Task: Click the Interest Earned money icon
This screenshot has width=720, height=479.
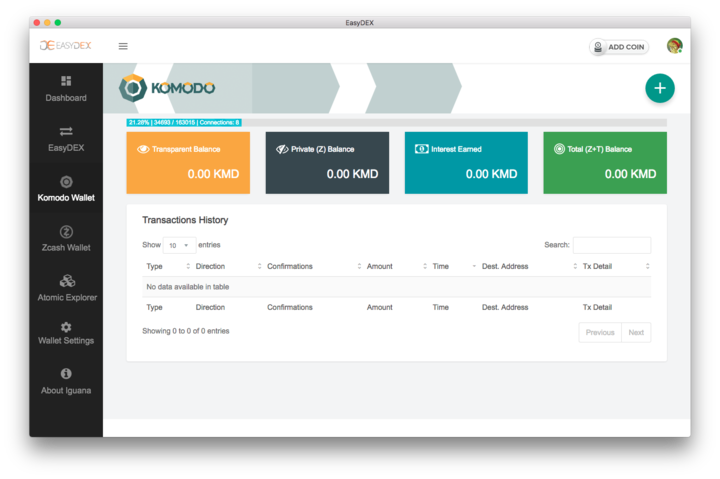Action: 422,149
